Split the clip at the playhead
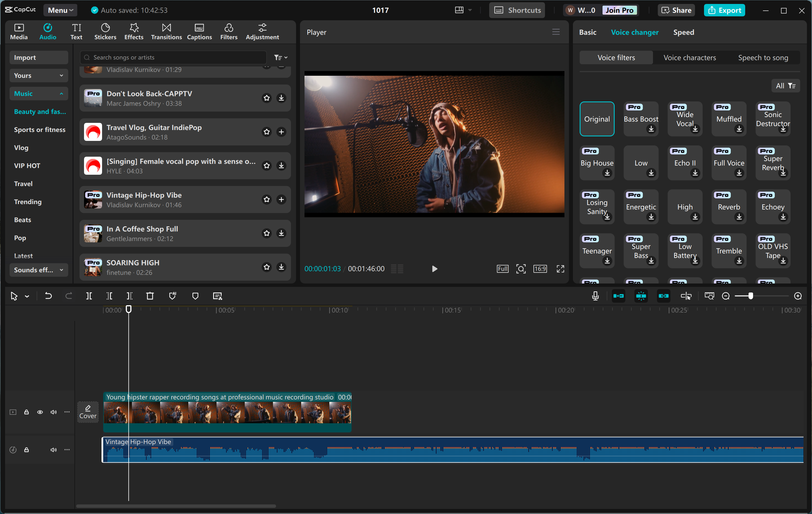Viewport: 812px width, 514px height. coord(89,296)
